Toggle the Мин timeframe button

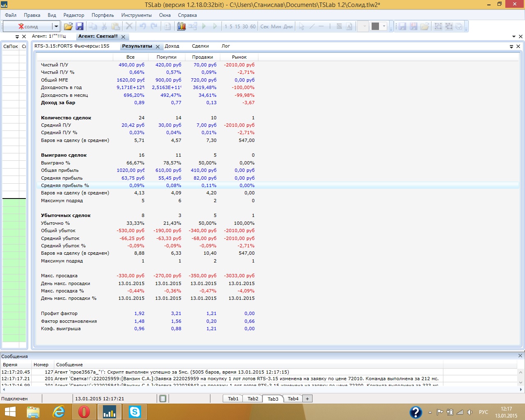coord(276,27)
